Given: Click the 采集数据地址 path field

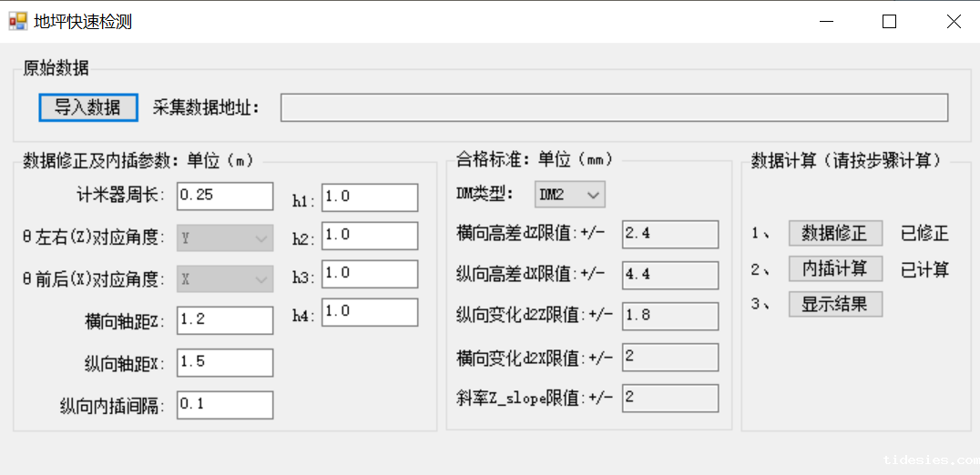Looking at the screenshot, I should pos(614,107).
